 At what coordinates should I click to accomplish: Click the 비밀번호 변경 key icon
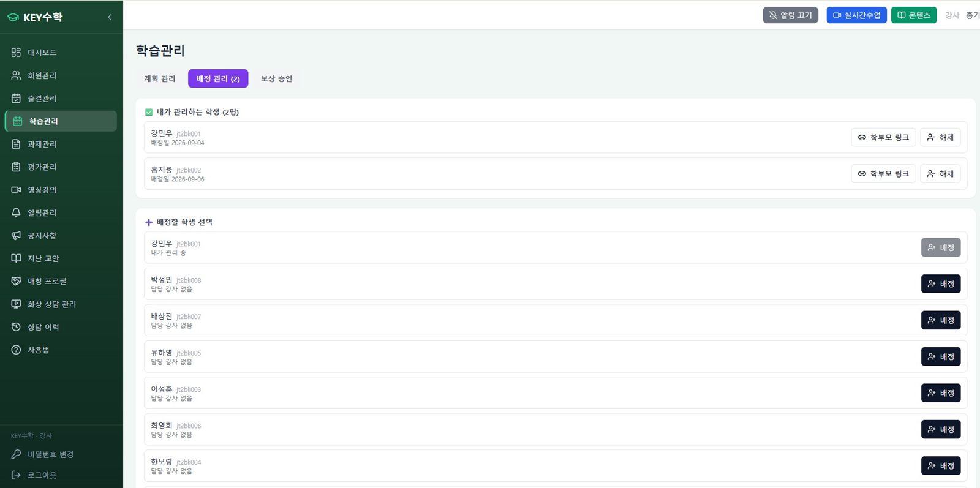(x=16, y=454)
